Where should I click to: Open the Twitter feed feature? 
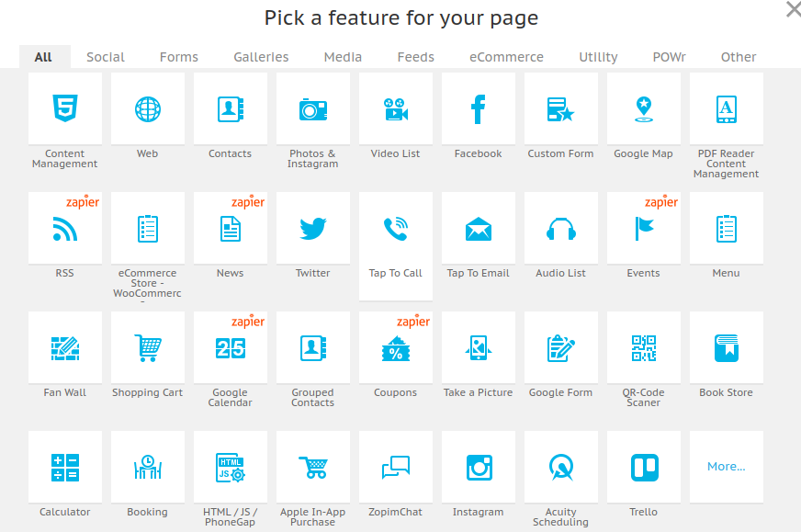[312, 227]
